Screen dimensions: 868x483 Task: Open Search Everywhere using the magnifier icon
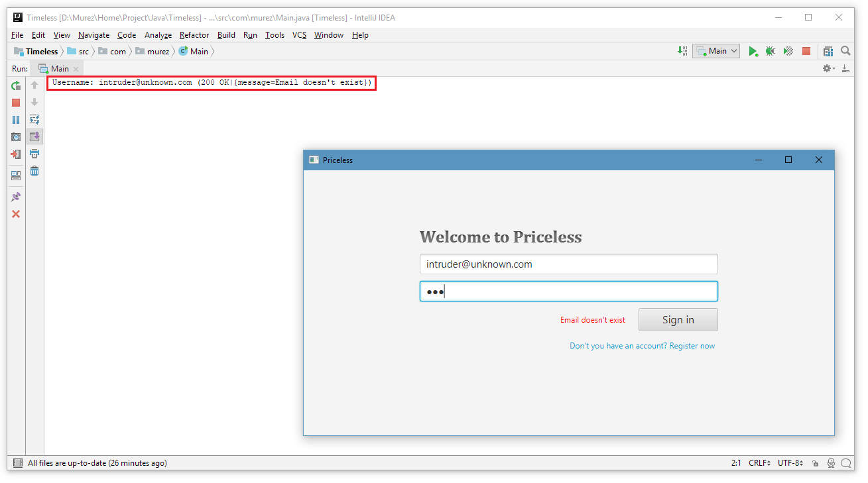(x=845, y=51)
